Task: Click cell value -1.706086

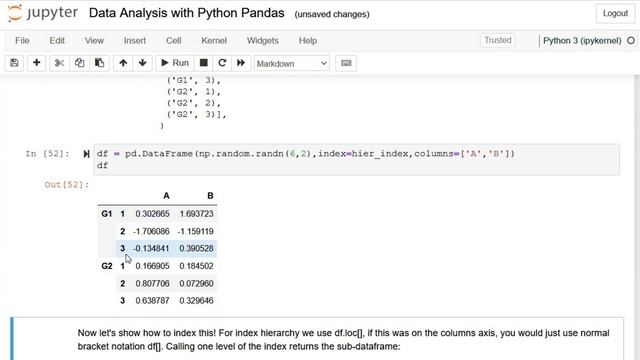Action: click(x=151, y=231)
